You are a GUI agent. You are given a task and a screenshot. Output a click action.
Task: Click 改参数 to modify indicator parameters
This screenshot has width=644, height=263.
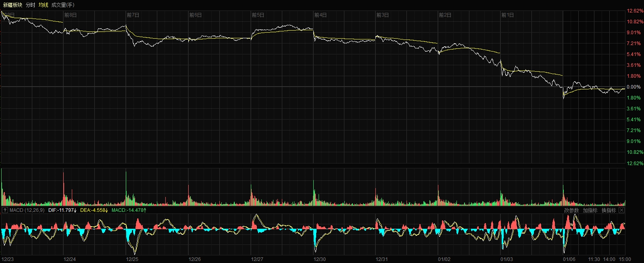coord(571,210)
